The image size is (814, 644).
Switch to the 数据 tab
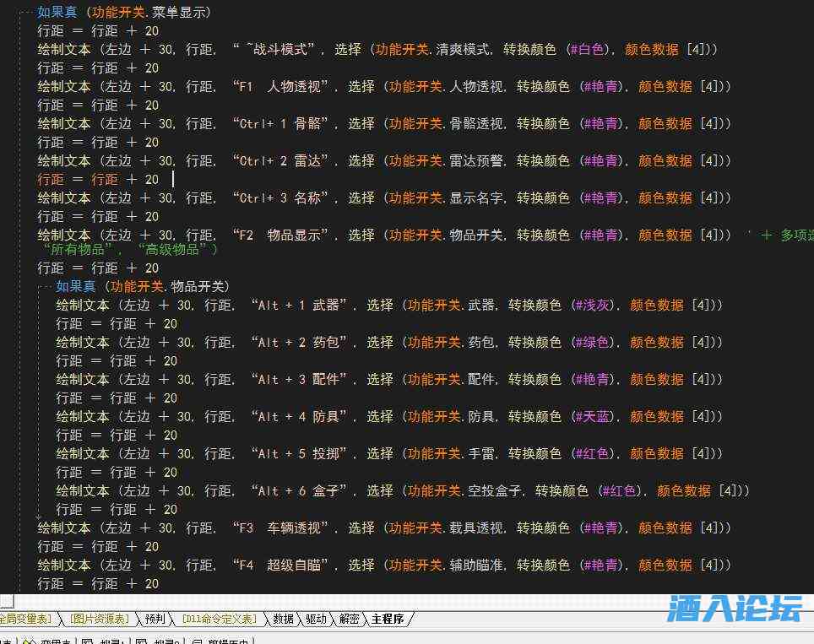284,620
